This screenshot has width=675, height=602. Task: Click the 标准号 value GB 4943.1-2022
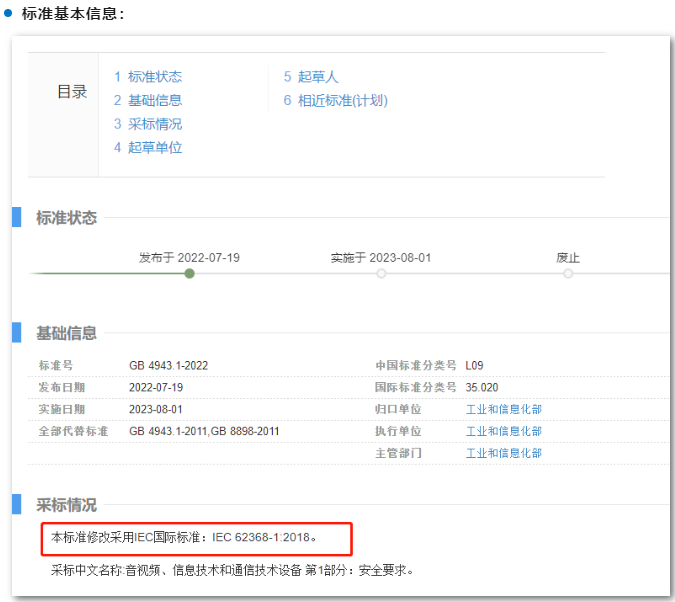click(168, 365)
